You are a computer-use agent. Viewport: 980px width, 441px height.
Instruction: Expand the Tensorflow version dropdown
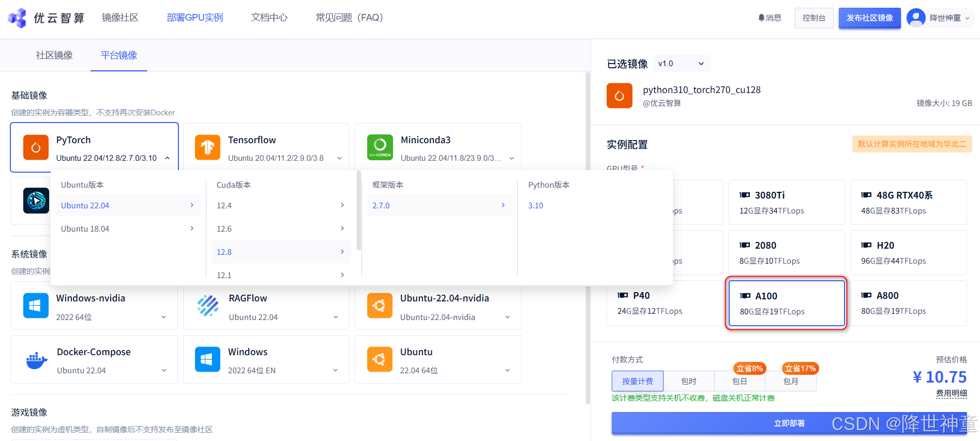339,158
